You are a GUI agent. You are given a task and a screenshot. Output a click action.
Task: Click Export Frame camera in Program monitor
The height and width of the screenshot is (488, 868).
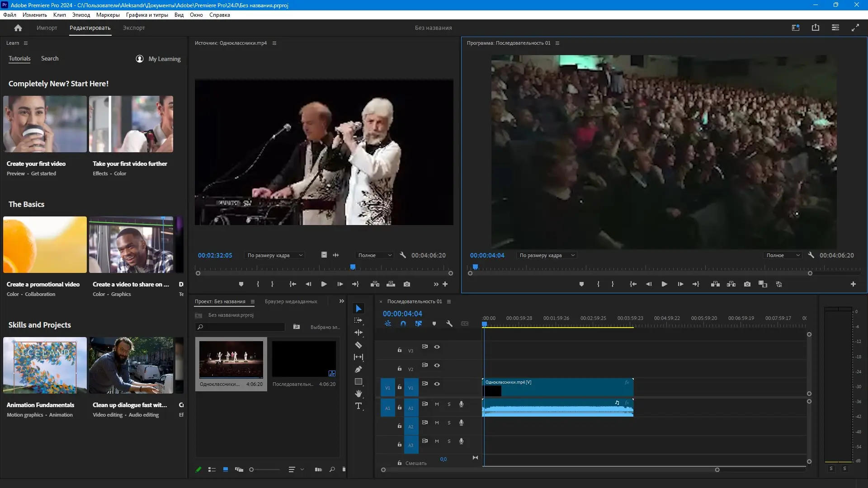tap(747, 284)
